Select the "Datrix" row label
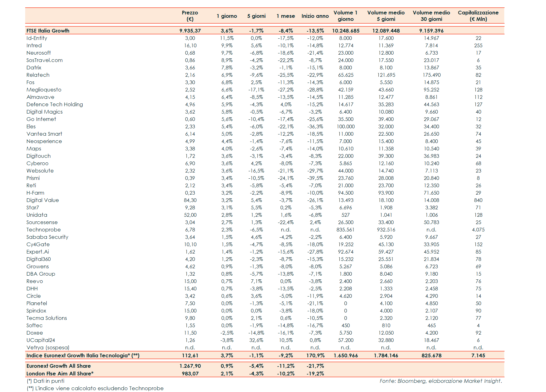The width and height of the screenshot is (546, 392). 34,68
